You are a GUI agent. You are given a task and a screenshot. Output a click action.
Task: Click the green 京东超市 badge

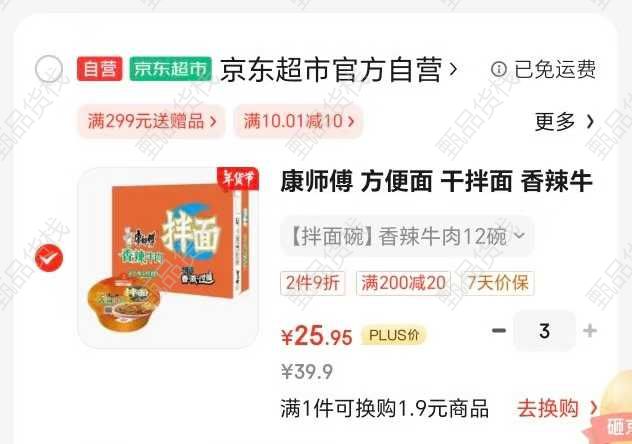pos(171,69)
